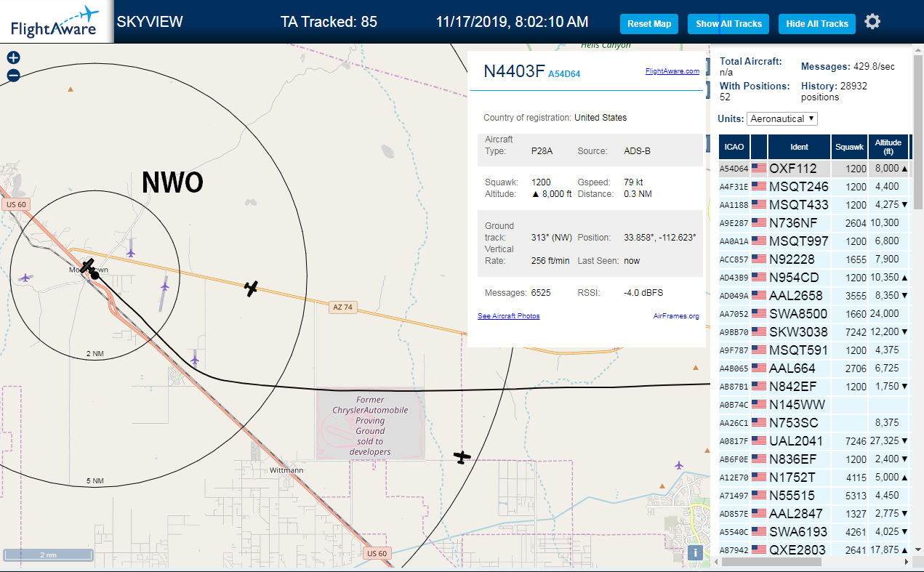Click N4403F registration title
Screen dimensions: 924x572
click(x=514, y=71)
